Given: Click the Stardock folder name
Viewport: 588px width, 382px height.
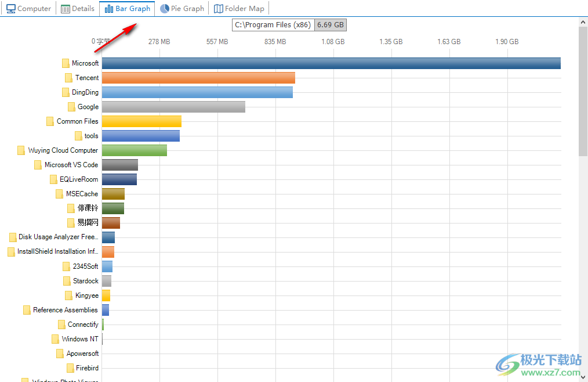Looking at the screenshot, I should click(x=86, y=281).
